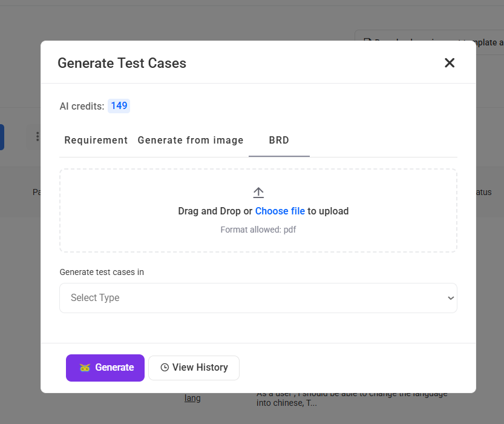504x424 pixels.
Task: Switch to the Requirement tab
Action: pos(96,141)
